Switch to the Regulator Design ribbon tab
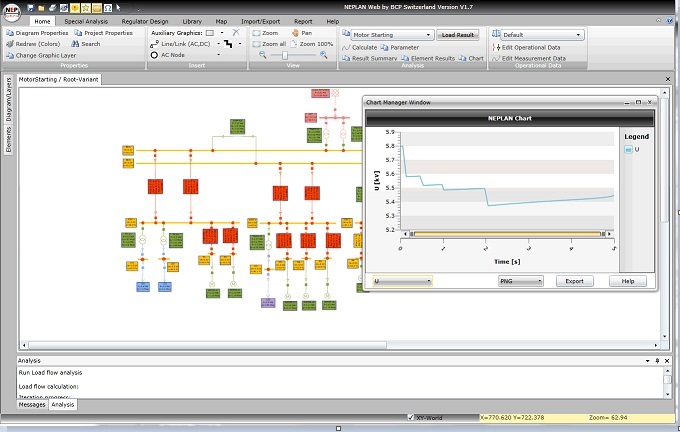Viewport: 680px width, 432px height. pos(145,21)
